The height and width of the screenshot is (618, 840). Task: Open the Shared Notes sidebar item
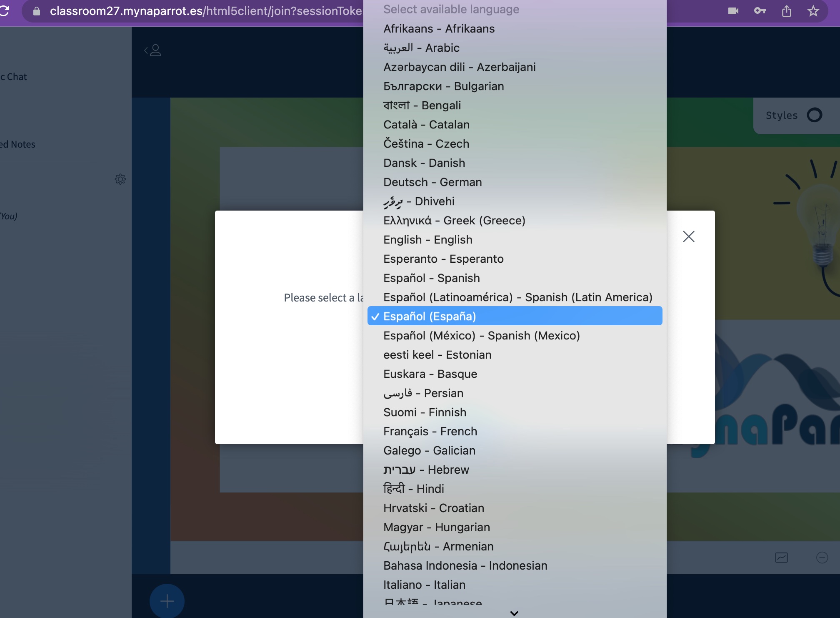click(18, 144)
